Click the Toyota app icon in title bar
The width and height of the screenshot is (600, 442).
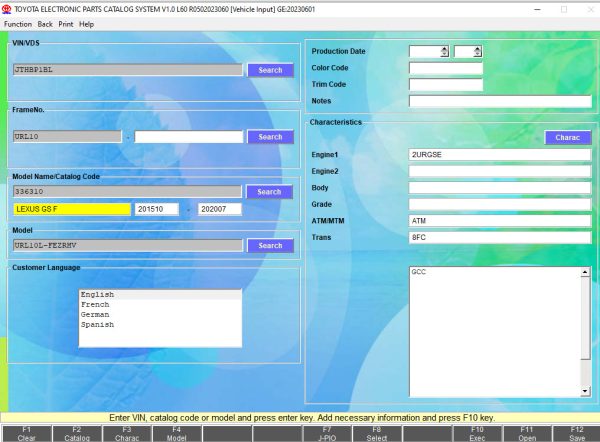click(x=7, y=9)
